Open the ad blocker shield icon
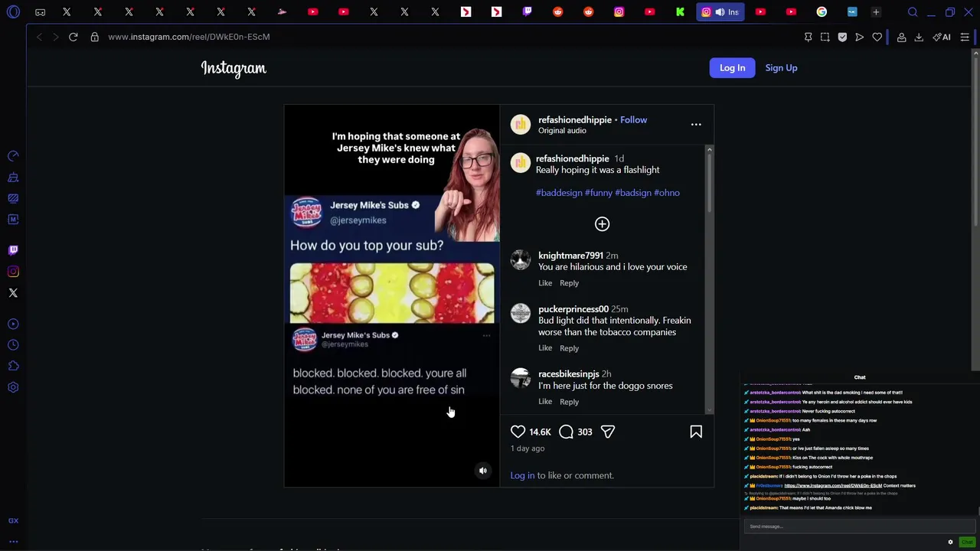 [842, 37]
